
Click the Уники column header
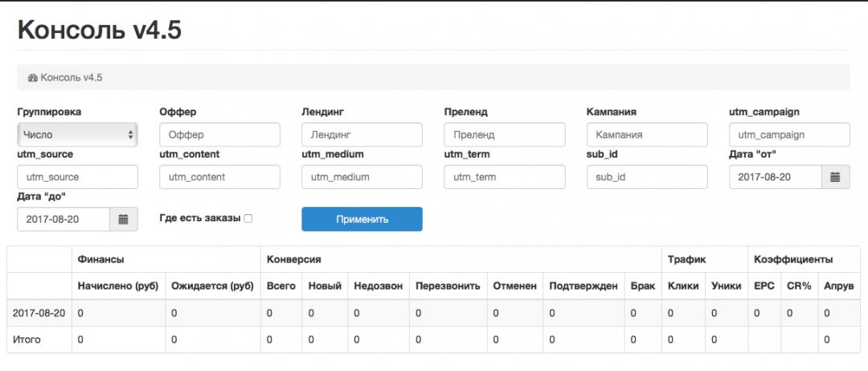pos(727,286)
